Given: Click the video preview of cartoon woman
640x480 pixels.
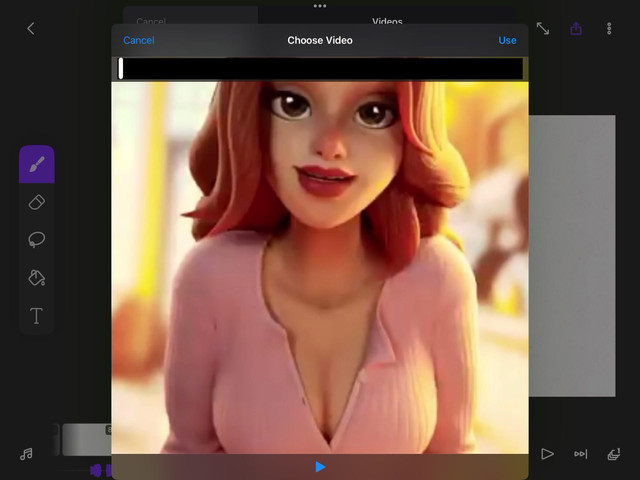Looking at the screenshot, I should (320, 267).
